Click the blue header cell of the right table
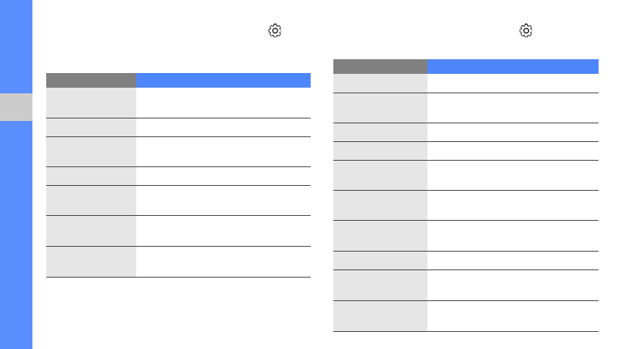The width and height of the screenshot is (644, 349). point(513,67)
